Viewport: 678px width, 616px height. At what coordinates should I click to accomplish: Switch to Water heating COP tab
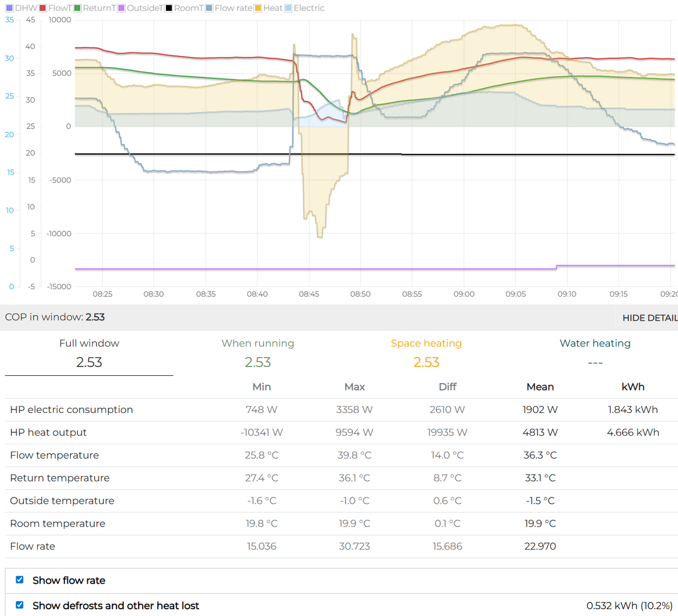(595, 352)
